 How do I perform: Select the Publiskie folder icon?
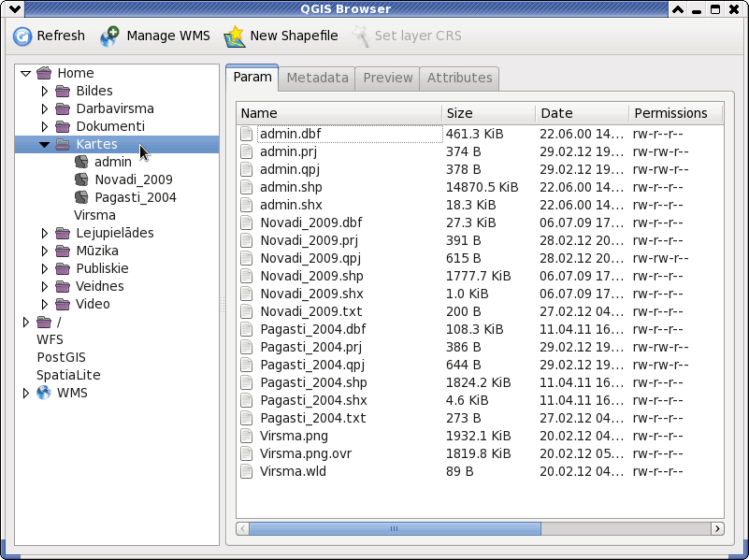(63, 268)
